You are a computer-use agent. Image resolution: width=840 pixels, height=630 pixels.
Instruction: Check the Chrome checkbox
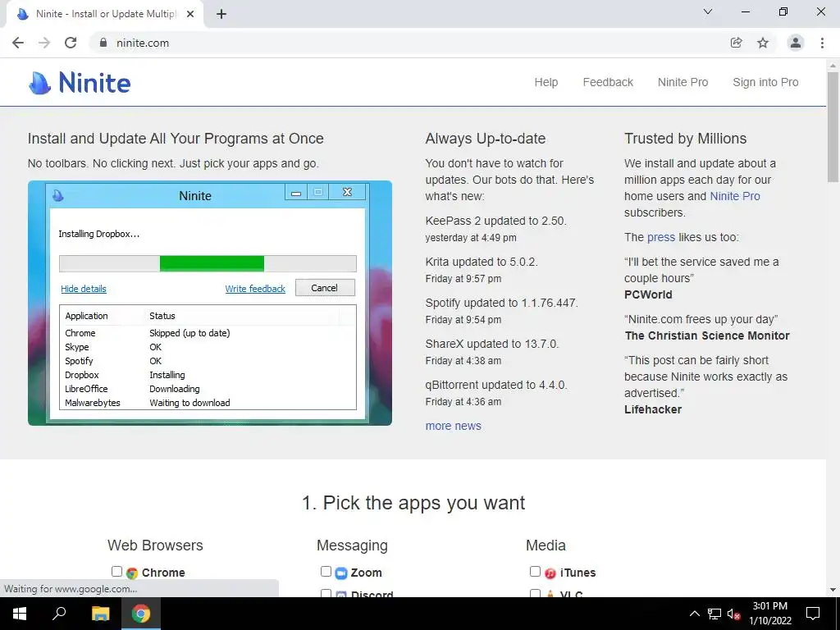[x=116, y=571]
